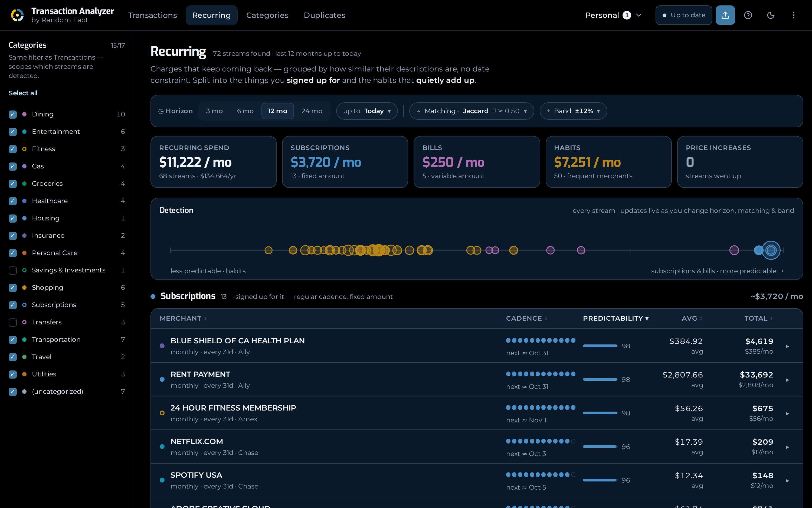This screenshot has height=508, width=812.
Task: Click the Predictability column header
Action: (x=615, y=318)
